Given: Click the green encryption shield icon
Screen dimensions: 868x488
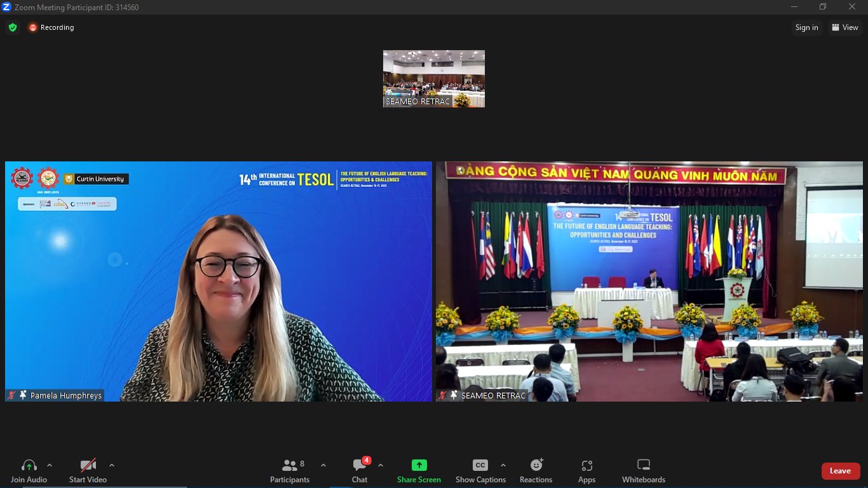Looking at the screenshot, I should (13, 27).
